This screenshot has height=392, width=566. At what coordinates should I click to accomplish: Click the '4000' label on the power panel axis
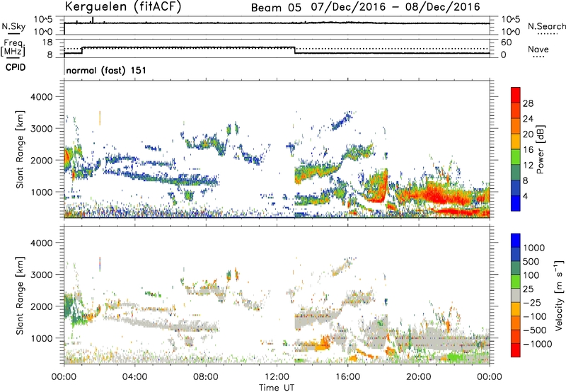pyautogui.click(x=42, y=97)
